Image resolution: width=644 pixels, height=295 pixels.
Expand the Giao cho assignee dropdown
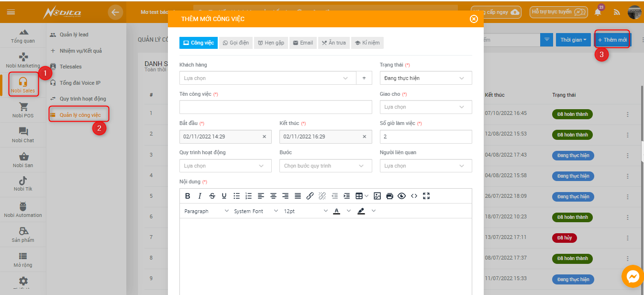pos(425,107)
